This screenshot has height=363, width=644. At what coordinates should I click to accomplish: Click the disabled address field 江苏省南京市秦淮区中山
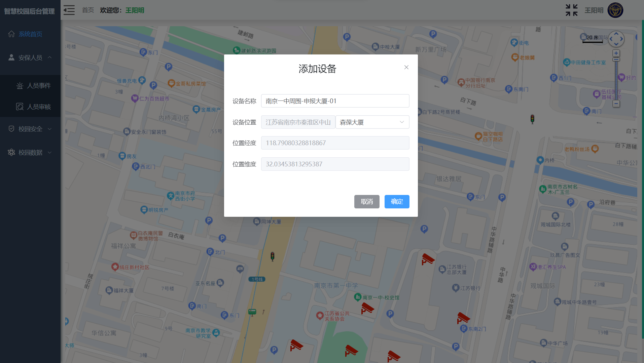(298, 122)
